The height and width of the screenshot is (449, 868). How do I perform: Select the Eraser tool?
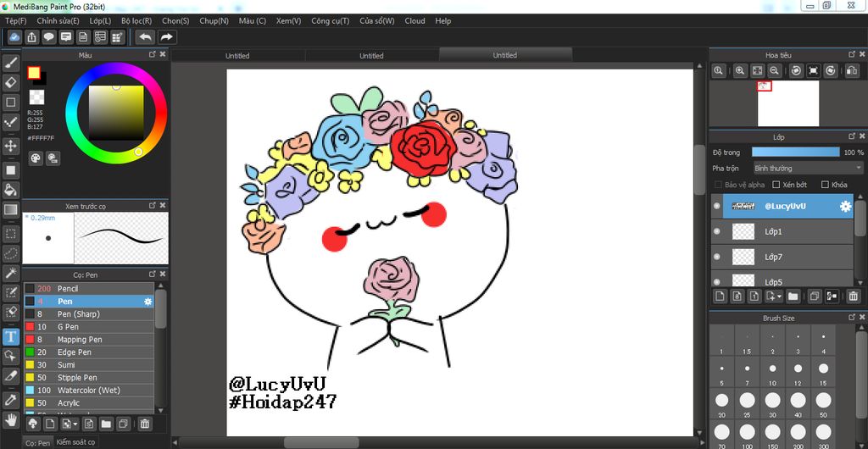click(x=10, y=83)
